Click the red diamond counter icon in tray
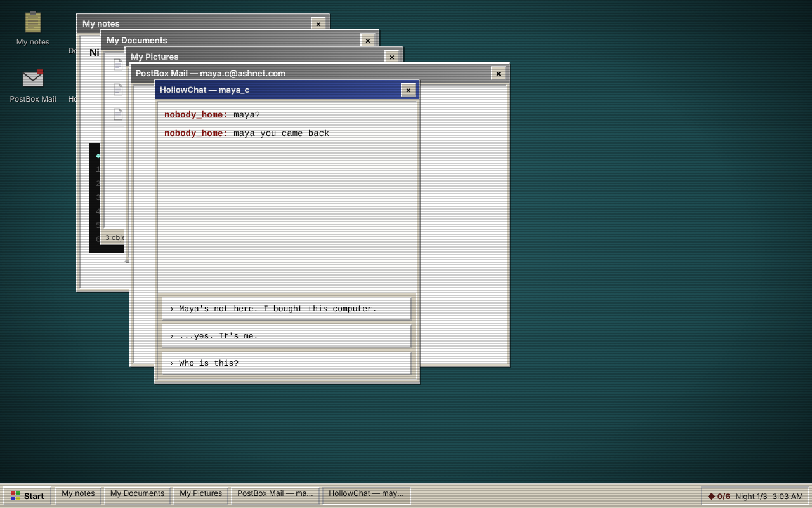The width and height of the screenshot is (812, 508). pos(711,496)
